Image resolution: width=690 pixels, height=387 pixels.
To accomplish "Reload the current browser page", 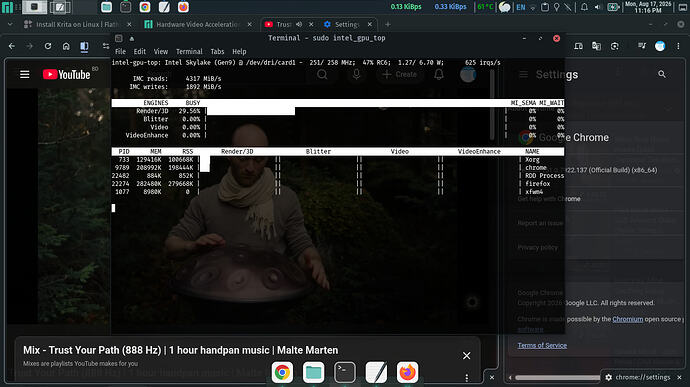I will tap(48, 46).
